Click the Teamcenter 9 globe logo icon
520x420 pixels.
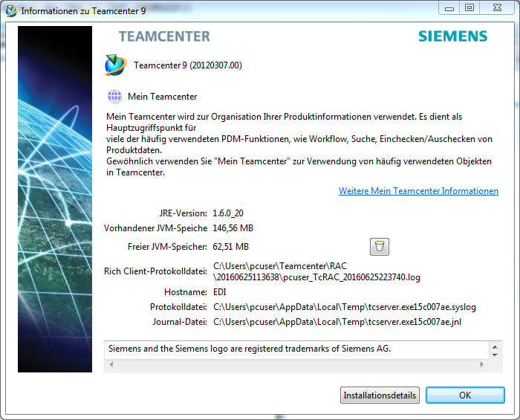tap(115, 65)
